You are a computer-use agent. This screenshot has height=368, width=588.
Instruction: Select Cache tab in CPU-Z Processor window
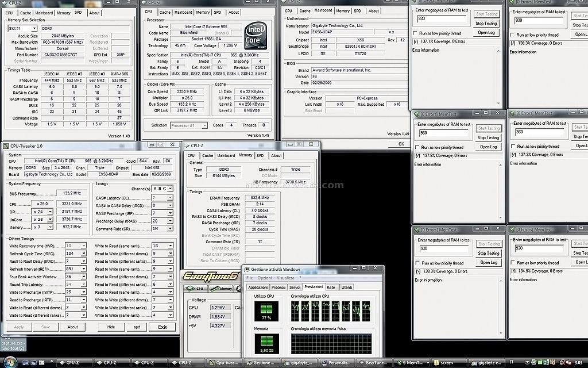tap(165, 13)
